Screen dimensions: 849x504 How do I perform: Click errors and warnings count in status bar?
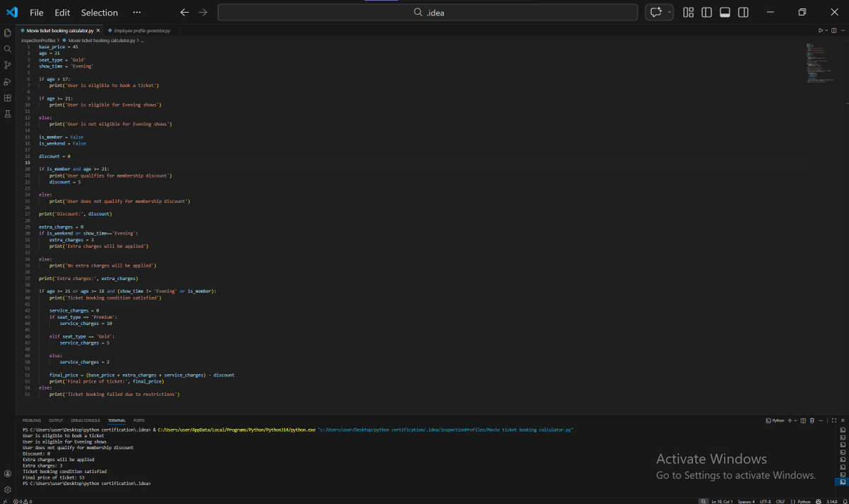23,501
